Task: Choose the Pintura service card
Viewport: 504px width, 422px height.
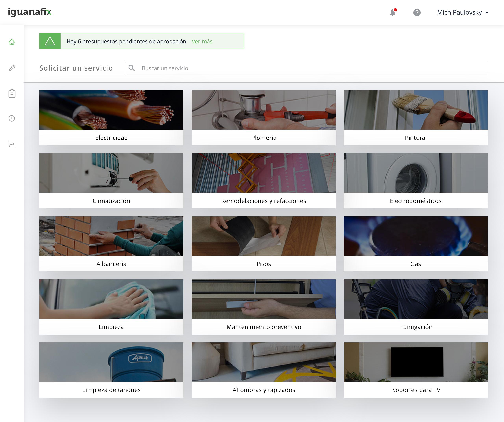Action: tap(415, 118)
